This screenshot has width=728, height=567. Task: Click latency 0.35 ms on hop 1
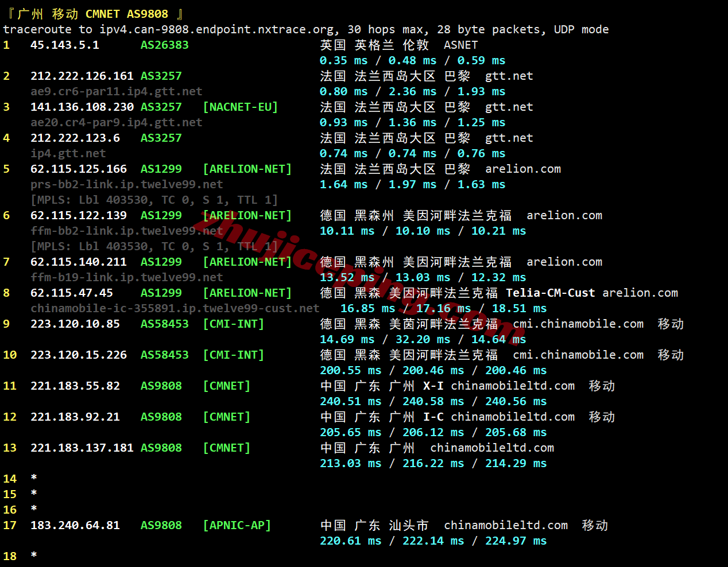344,60
